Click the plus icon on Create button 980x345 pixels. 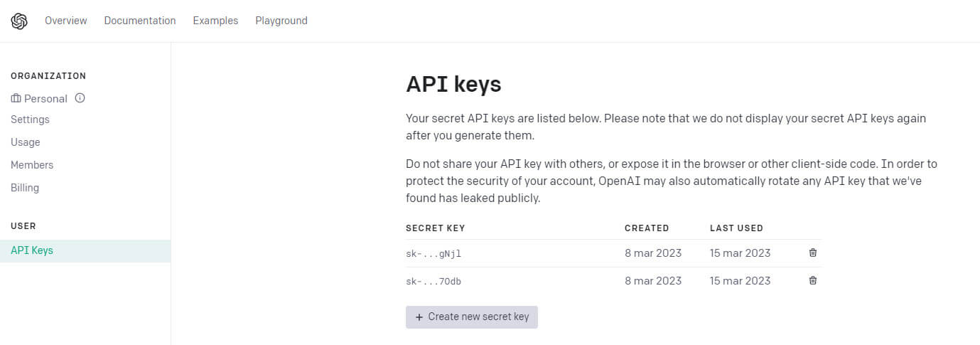point(419,317)
